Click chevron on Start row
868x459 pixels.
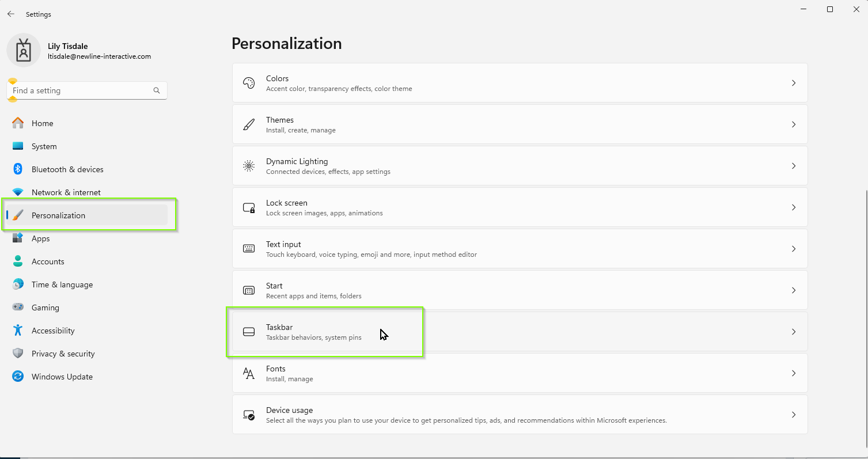click(x=793, y=290)
